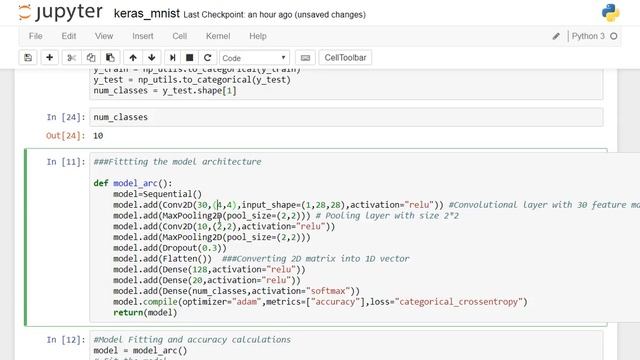Open the cell type Code dropdown
This screenshot has height=360, width=640.
coord(254,58)
